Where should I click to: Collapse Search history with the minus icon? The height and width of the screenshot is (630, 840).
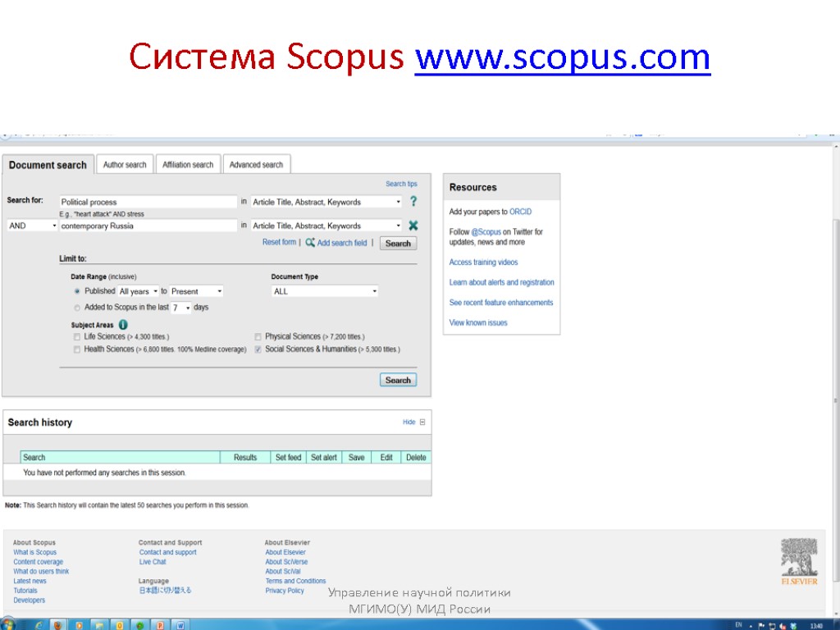[422, 422]
